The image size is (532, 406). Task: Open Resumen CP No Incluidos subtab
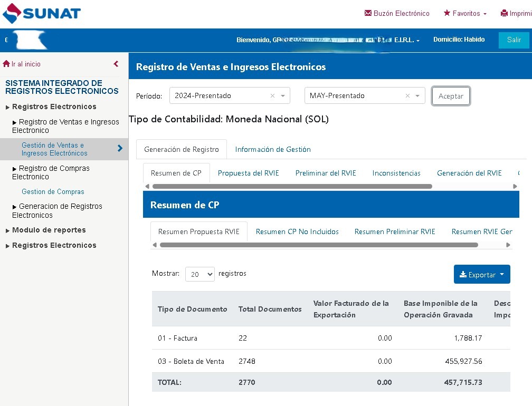(297, 231)
